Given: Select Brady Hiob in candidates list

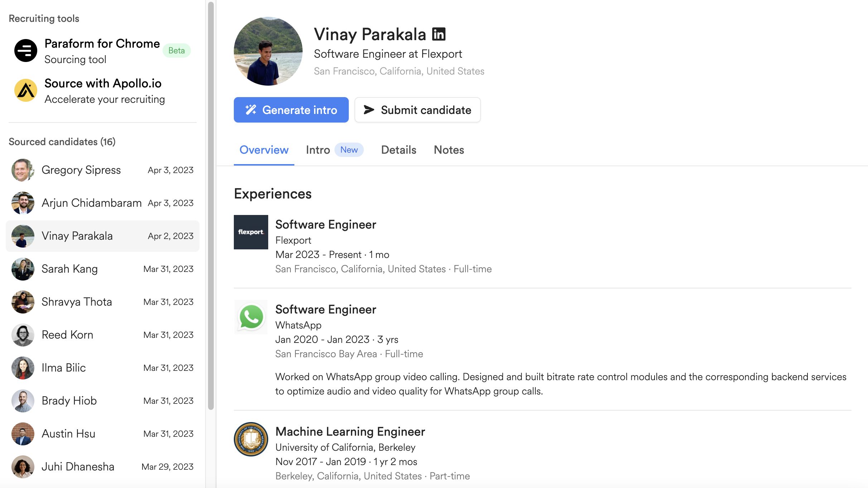Looking at the screenshot, I should click(x=102, y=401).
